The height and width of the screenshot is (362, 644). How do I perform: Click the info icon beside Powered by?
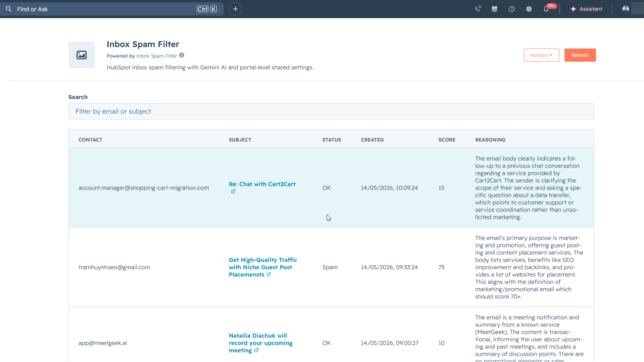coord(182,55)
